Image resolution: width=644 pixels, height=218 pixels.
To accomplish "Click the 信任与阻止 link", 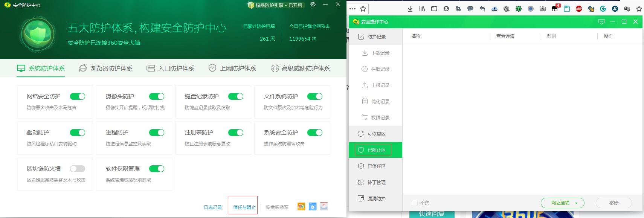I will [x=244, y=207].
